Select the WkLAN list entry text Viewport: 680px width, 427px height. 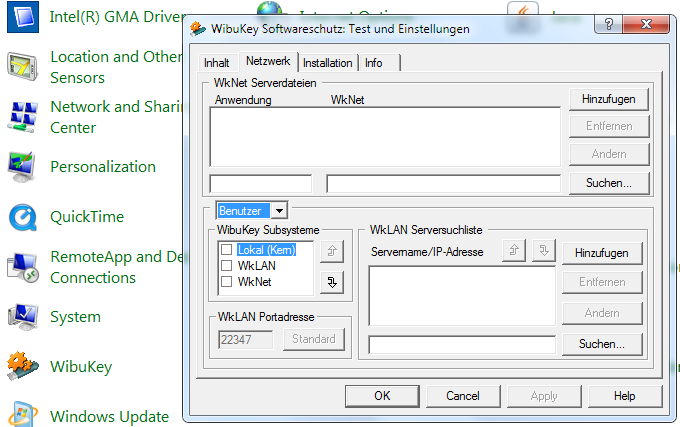pyautogui.click(x=256, y=265)
